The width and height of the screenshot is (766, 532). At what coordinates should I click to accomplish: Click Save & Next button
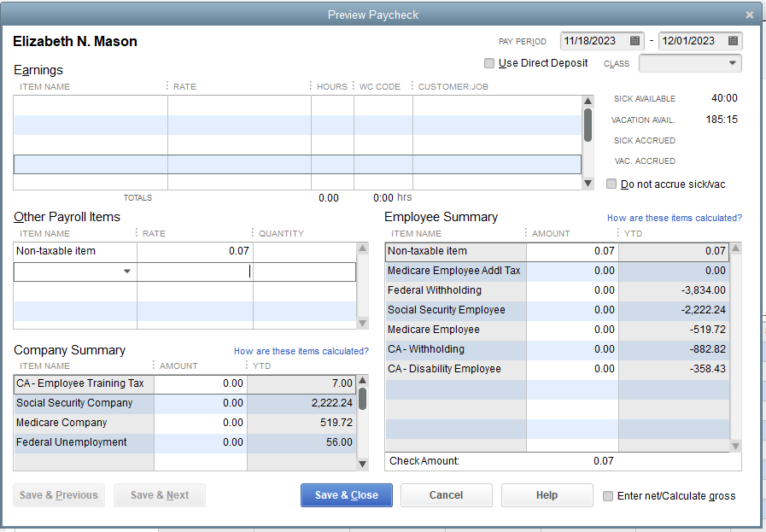tap(160, 495)
